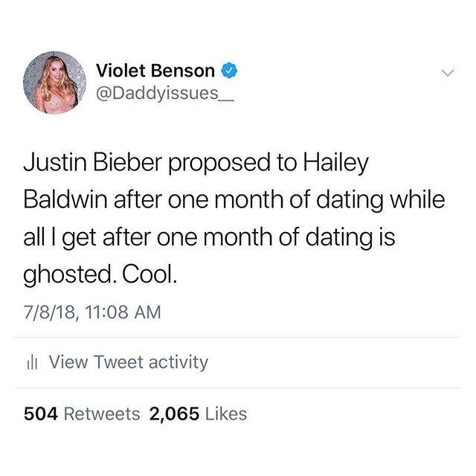Click the @Daddyissues_ handle
The width and height of the screenshot is (476, 476).
coord(159,95)
